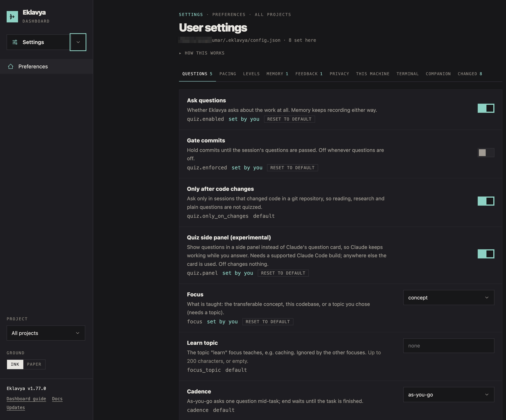Enable the Gate commits switch

pyautogui.click(x=486, y=153)
